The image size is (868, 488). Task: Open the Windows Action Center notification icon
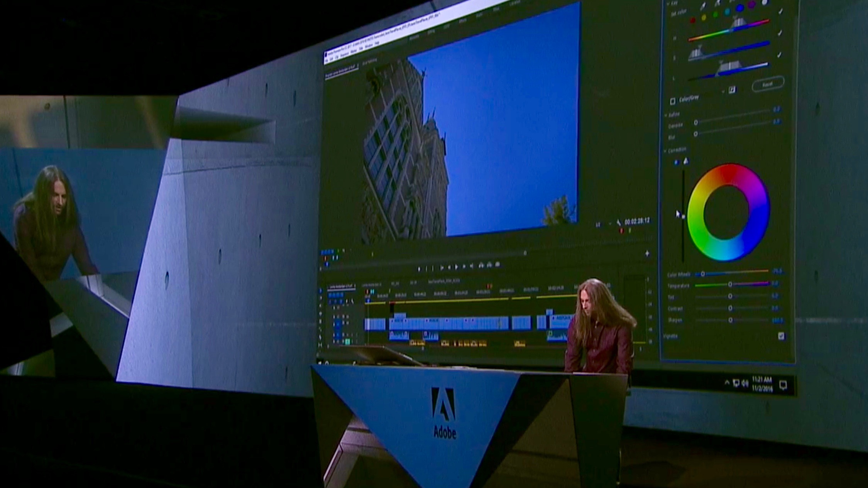(x=783, y=385)
